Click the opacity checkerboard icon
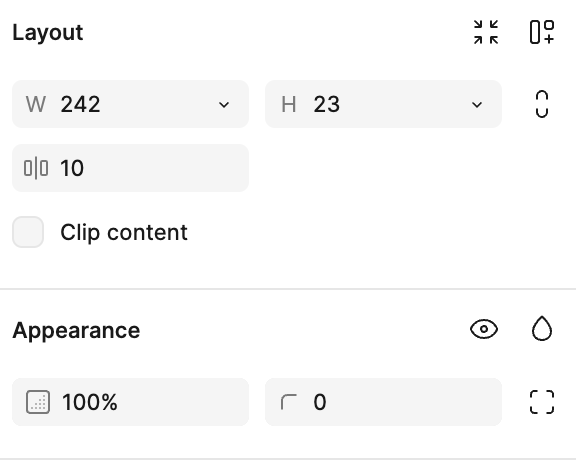The image size is (576, 462). (x=38, y=402)
